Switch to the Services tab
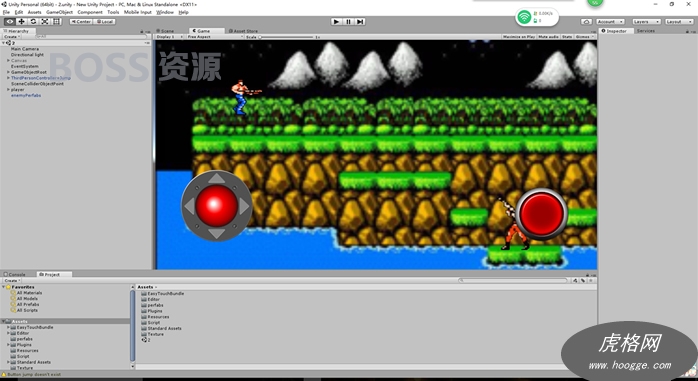 [645, 31]
